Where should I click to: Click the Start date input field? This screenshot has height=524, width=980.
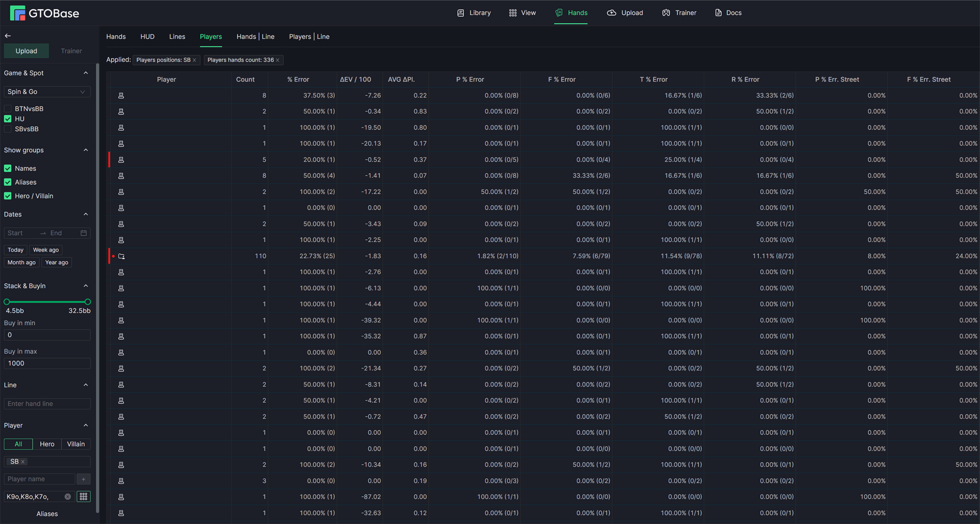(x=22, y=233)
